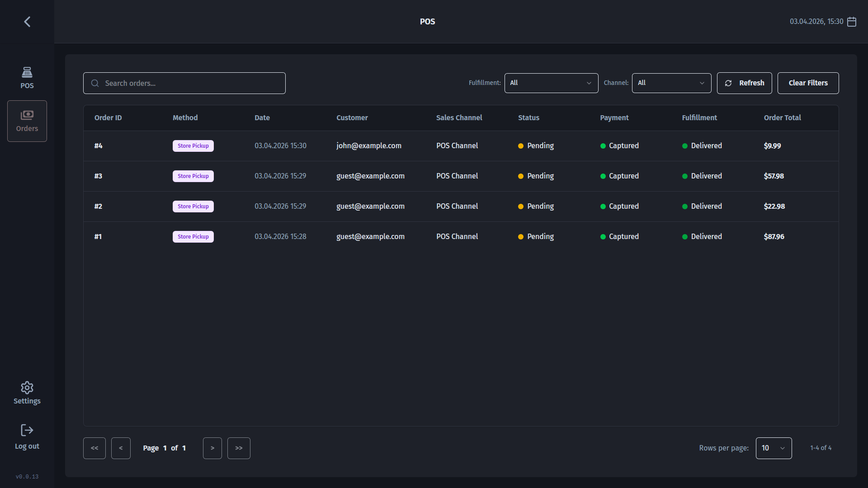Click Pending status of order #3

point(536,176)
